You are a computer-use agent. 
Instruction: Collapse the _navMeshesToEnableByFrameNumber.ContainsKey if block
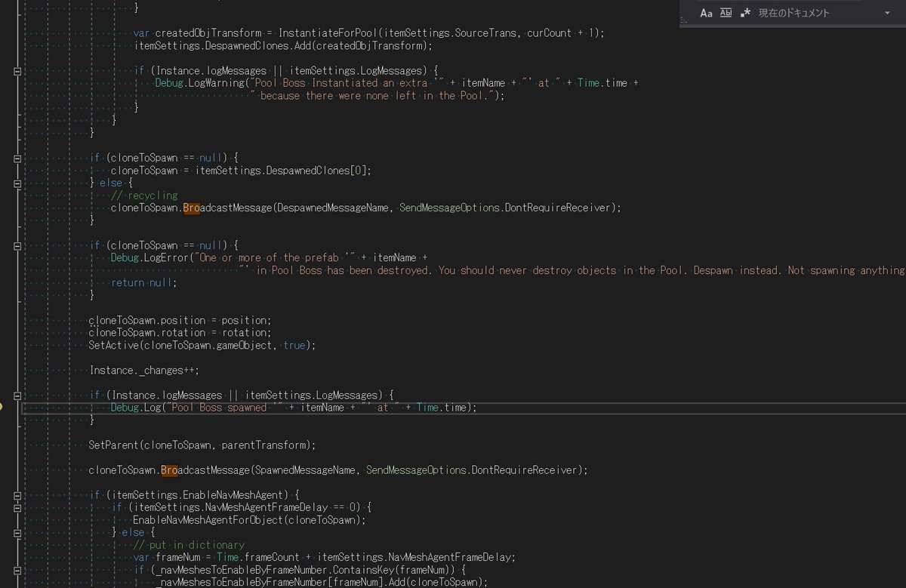coord(17,570)
